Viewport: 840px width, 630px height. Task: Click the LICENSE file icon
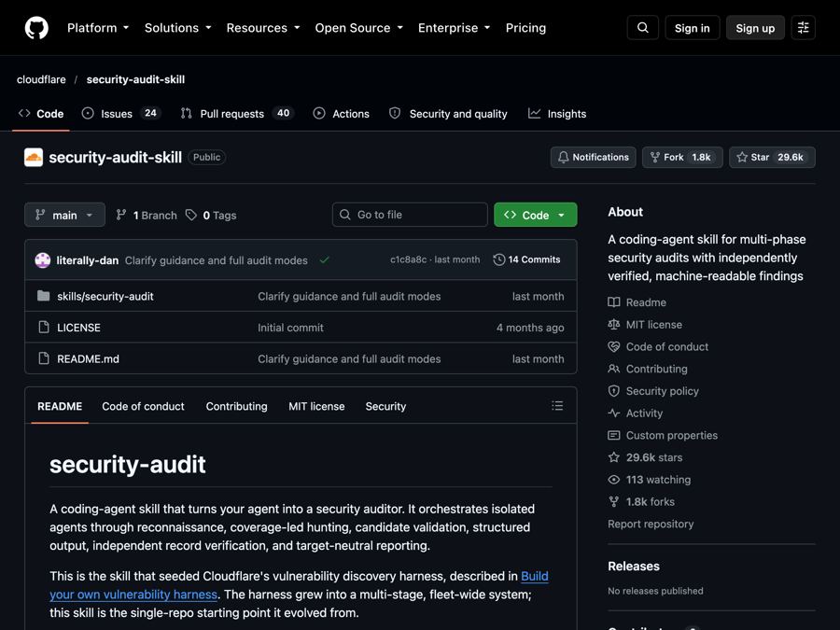tap(44, 328)
